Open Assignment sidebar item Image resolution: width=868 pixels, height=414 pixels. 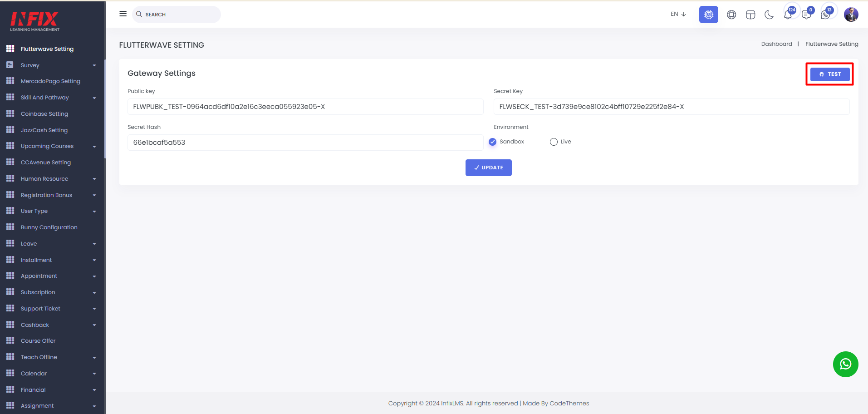(x=37, y=405)
